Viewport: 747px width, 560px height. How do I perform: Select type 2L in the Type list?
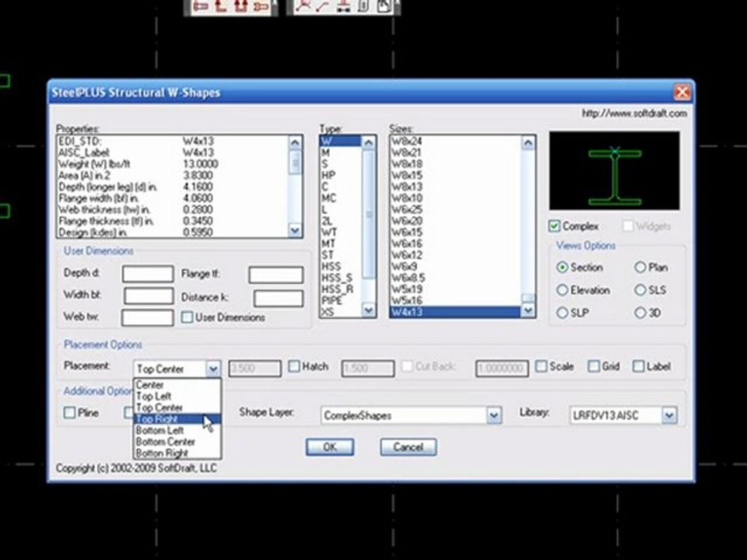(340, 221)
